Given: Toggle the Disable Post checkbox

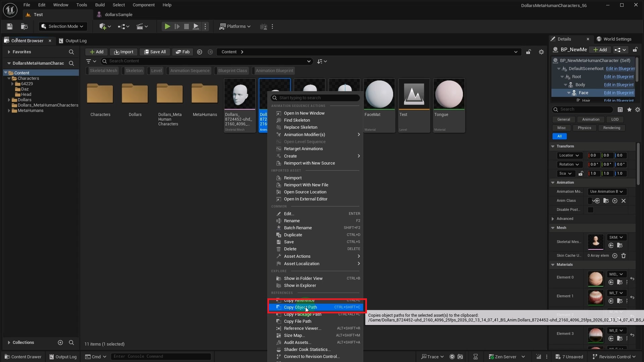Looking at the screenshot, I should pyautogui.click(x=591, y=210).
